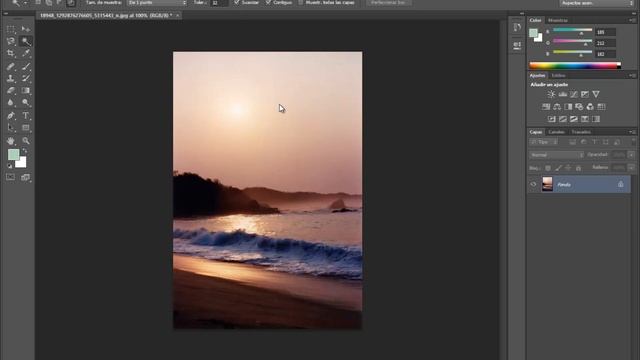Select the Rectangle shape tool
The height and width of the screenshot is (360, 640).
click(x=26, y=128)
